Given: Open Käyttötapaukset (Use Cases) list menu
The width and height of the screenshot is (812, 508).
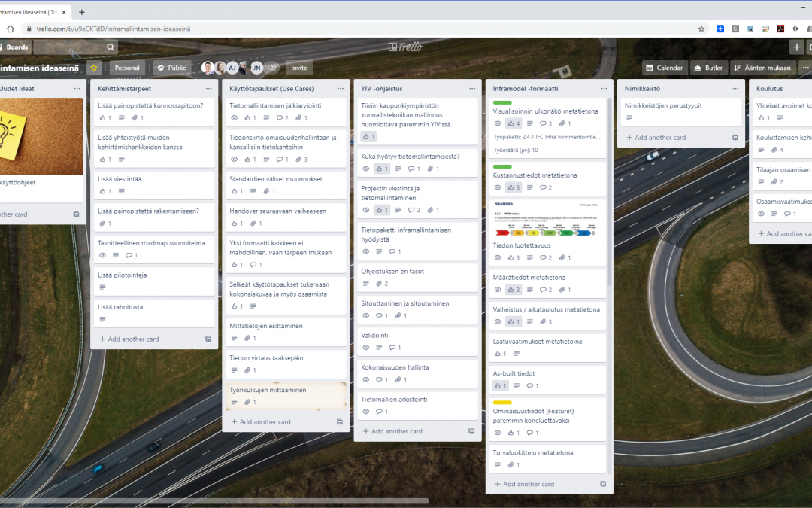Looking at the screenshot, I should pyautogui.click(x=341, y=89).
